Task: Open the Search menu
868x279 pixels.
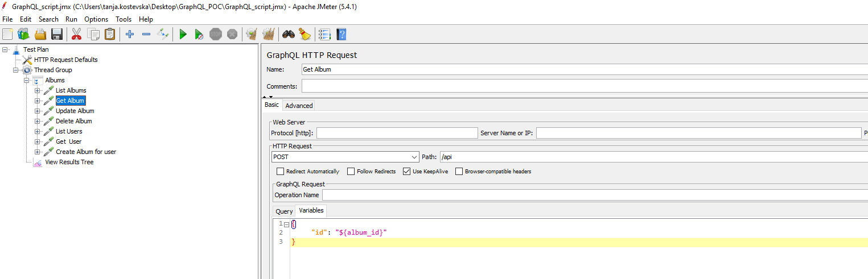Action: (x=48, y=19)
